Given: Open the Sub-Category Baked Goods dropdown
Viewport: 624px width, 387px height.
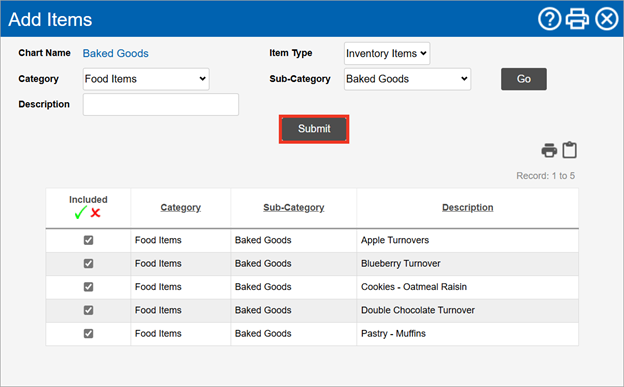Looking at the screenshot, I should 407,79.
